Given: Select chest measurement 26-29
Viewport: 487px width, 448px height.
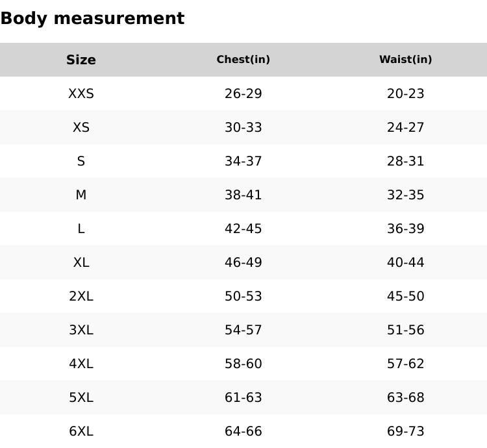Looking at the screenshot, I should pyautogui.click(x=243, y=93).
